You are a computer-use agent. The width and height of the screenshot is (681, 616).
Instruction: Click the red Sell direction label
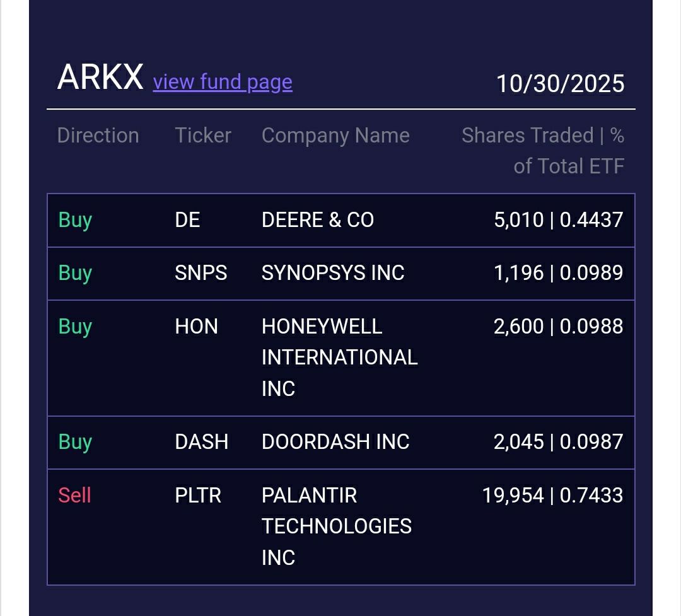point(74,496)
